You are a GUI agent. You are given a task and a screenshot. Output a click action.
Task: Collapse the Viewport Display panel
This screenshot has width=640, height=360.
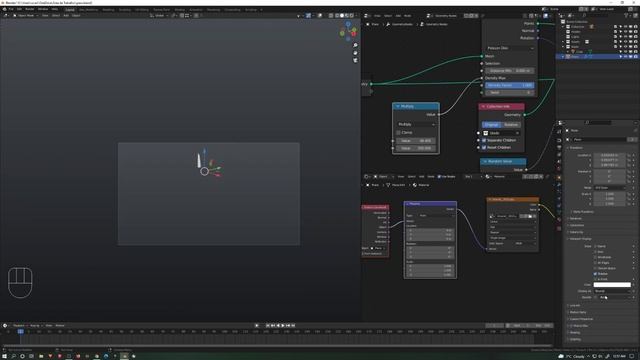click(x=579, y=239)
